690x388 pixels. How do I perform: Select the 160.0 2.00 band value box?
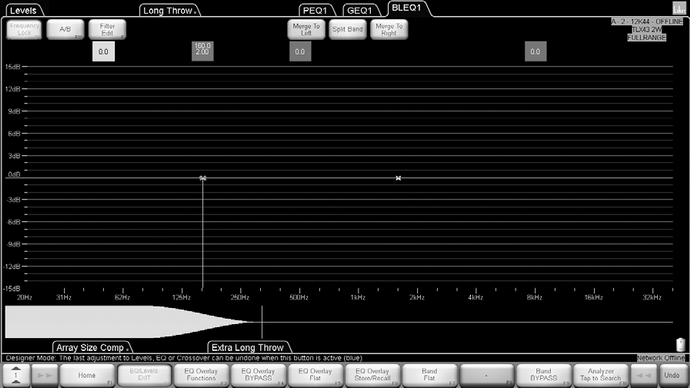(x=202, y=51)
